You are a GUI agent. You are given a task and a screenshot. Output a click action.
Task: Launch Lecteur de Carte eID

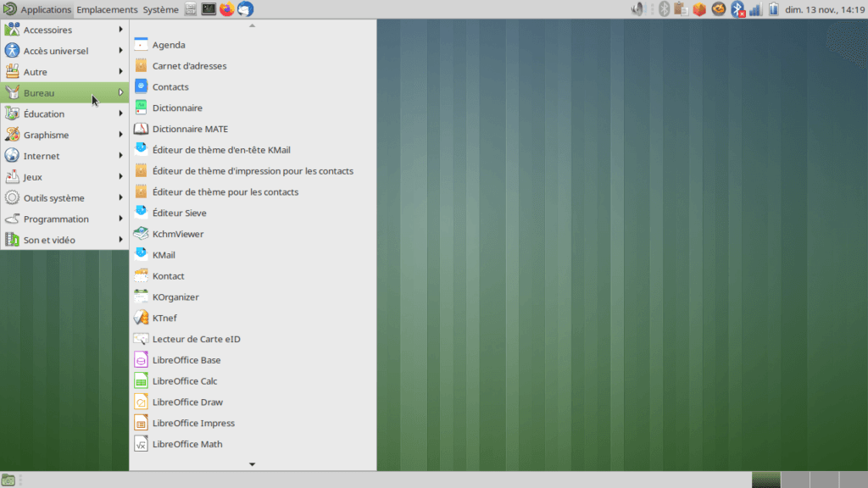(x=253, y=339)
